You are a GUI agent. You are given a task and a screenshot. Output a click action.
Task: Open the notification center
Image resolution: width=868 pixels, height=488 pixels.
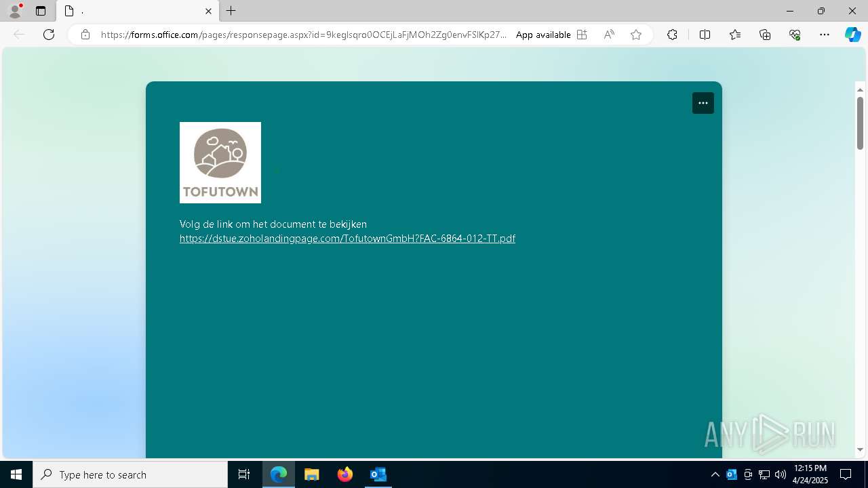point(846,474)
